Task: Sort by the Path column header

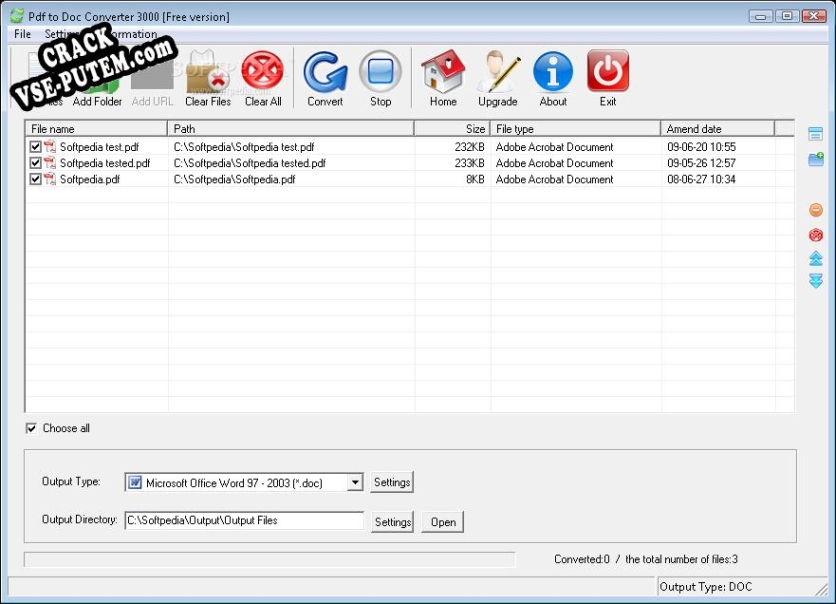Action: pos(291,128)
